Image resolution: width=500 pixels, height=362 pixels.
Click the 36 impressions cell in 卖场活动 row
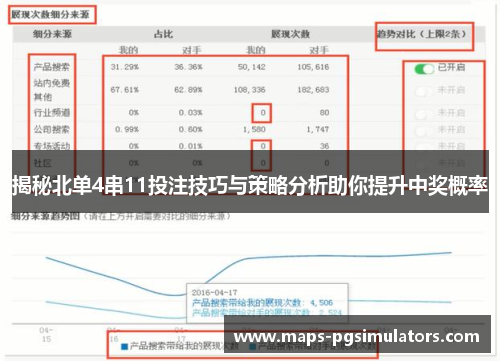324,146
